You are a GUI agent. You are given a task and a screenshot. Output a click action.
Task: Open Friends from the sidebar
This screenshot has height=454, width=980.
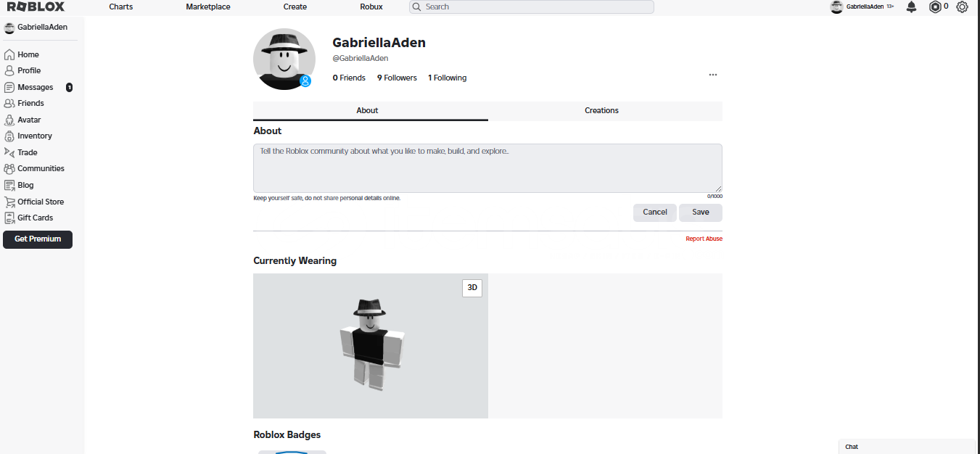(30, 103)
